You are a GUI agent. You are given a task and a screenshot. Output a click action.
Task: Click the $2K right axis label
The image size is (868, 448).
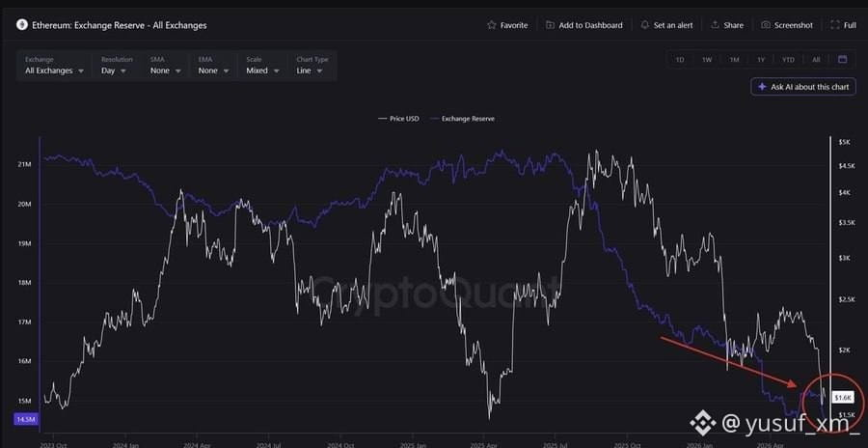coord(844,350)
